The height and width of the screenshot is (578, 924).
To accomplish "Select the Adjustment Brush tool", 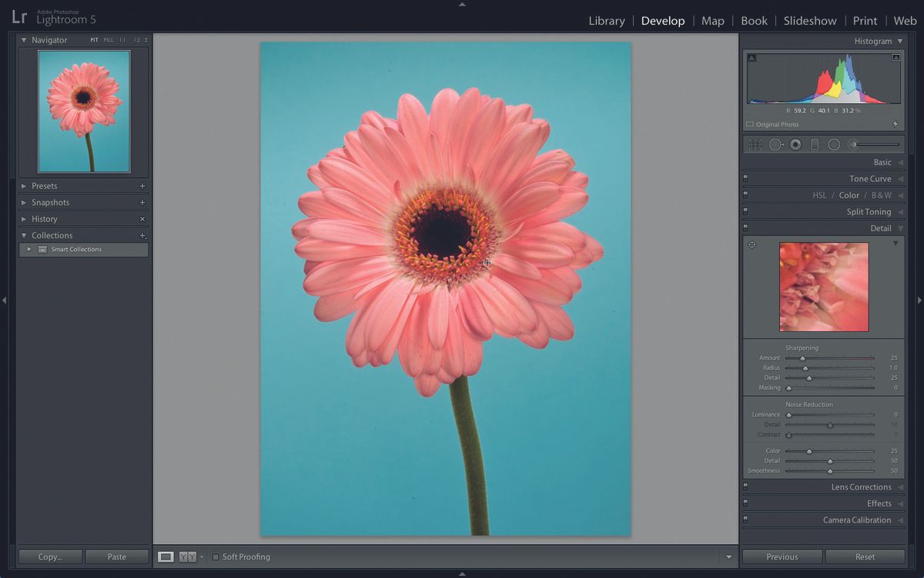I will click(853, 143).
